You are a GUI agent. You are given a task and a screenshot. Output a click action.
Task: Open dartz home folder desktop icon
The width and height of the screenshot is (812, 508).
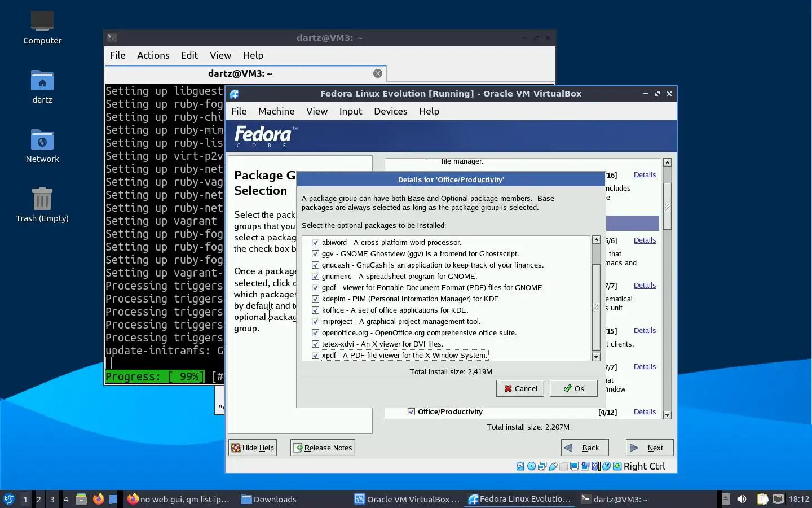pyautogui.click(x=42, y=86)
